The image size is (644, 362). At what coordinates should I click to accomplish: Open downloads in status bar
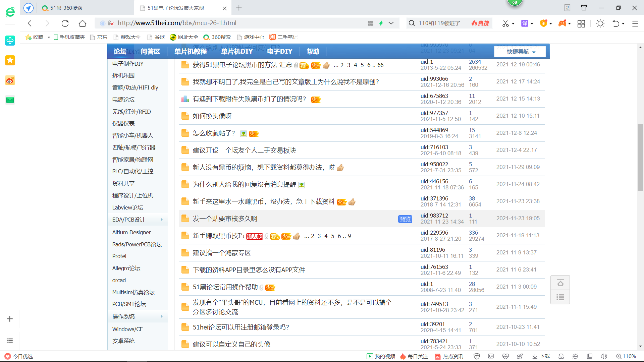[x=541, y=356]
